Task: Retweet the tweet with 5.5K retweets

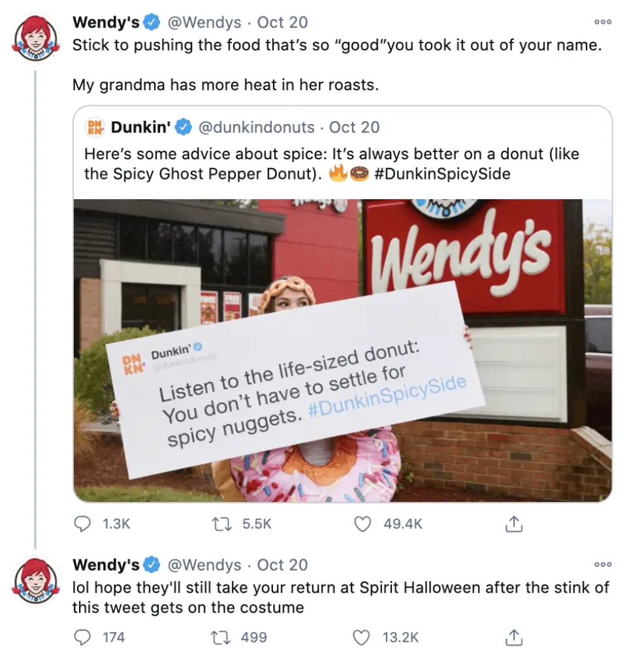Action: coord(221,524)
